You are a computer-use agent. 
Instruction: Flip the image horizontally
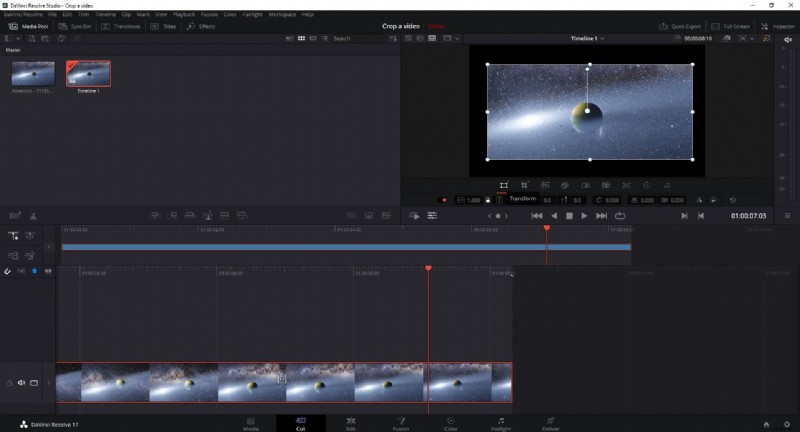click(x=699, y=200)
